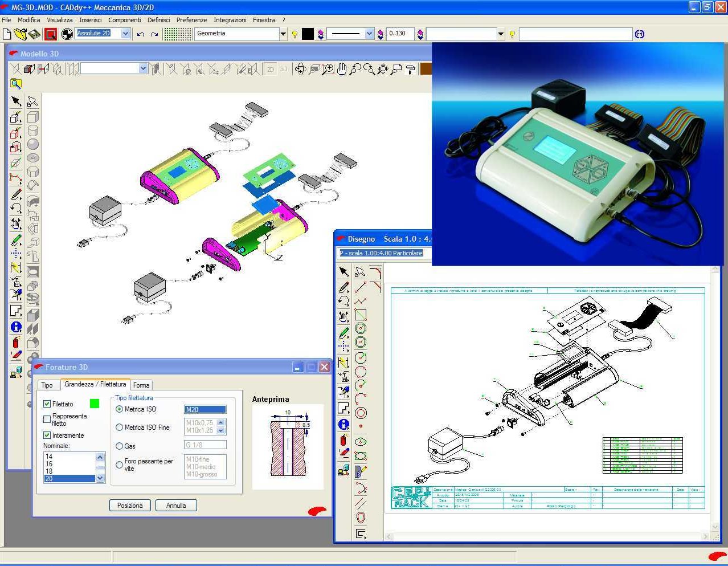The width and height of the screenshot is (728, 566).
Task: Choose the Gas thread type option
Action: click(120, 446)
